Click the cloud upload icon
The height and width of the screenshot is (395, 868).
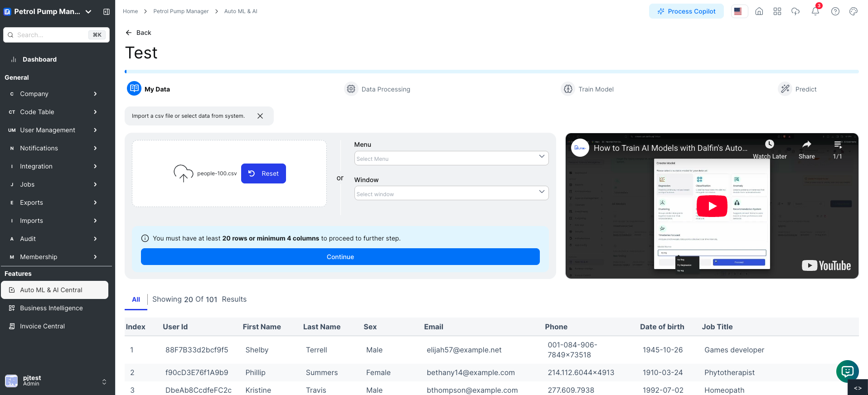click(183, 173)
